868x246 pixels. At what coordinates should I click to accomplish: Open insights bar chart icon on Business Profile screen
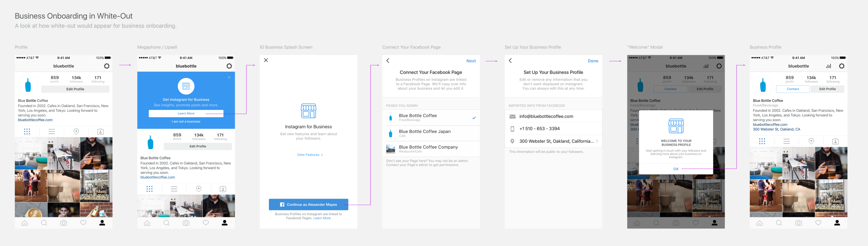(x=828, y=66)
